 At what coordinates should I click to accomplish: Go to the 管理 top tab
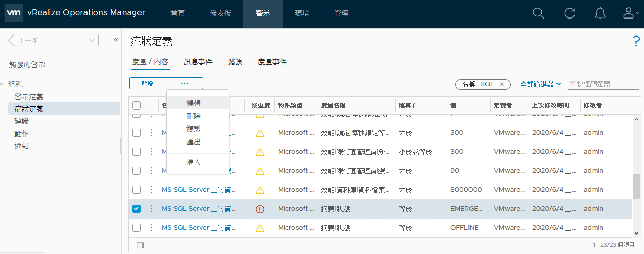[341, 14]
